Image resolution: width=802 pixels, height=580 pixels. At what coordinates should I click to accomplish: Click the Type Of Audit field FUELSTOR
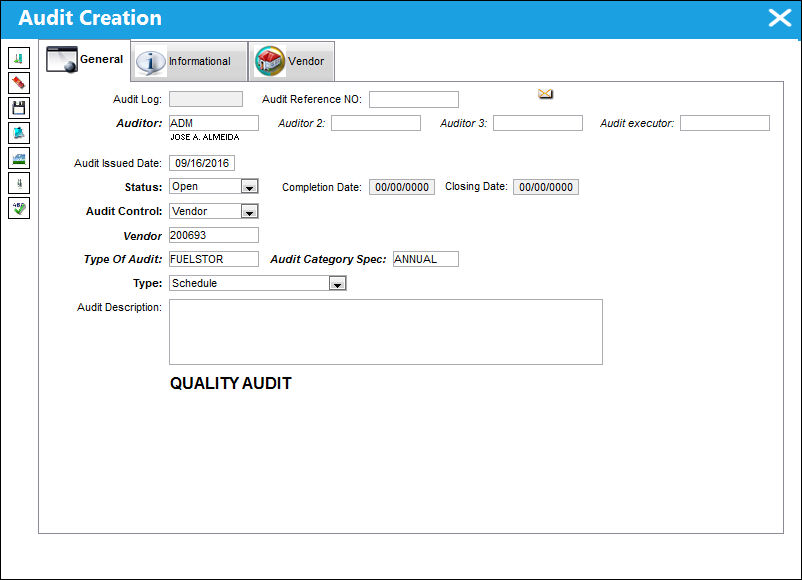click(214, 259)
